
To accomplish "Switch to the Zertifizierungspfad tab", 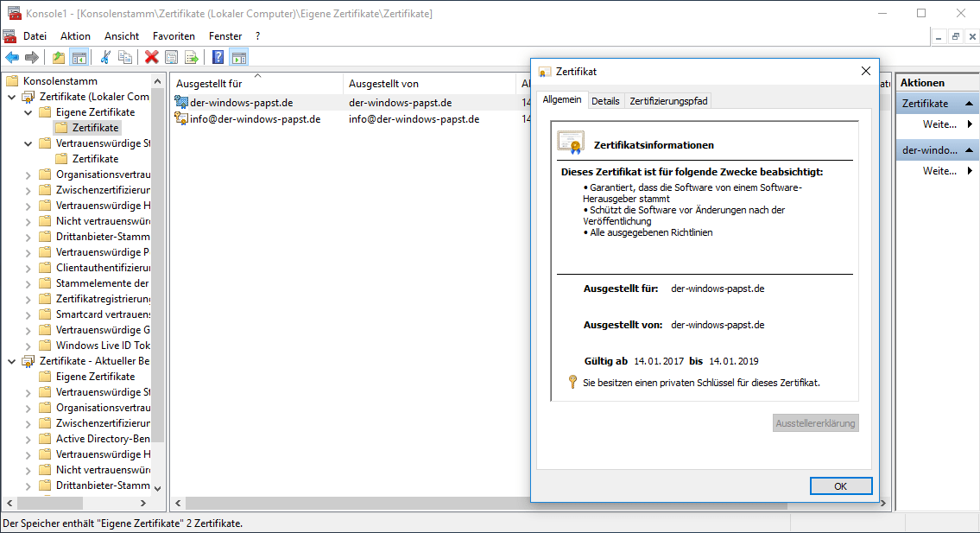I will point(668,101).
